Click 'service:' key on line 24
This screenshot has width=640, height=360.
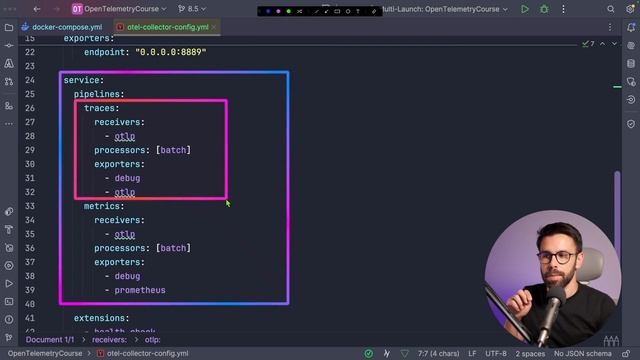pos(84,80)
